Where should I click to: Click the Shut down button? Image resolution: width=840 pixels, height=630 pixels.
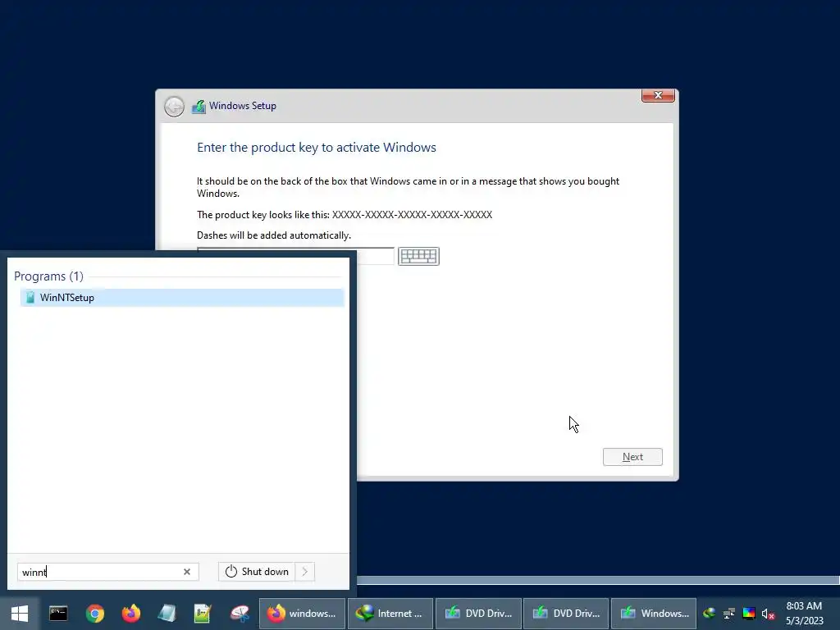tap(257, 572)
